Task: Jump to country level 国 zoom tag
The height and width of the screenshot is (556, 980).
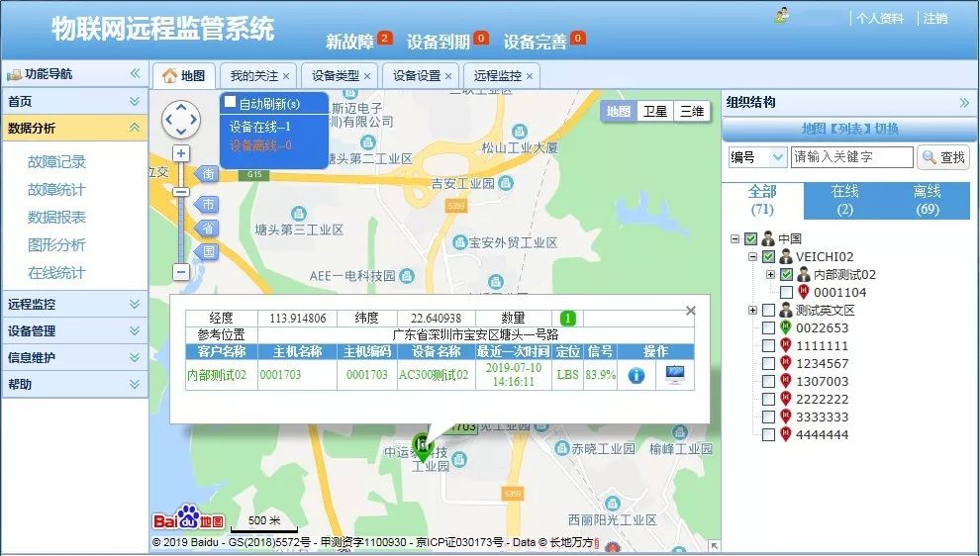Action: pos(206,251)
